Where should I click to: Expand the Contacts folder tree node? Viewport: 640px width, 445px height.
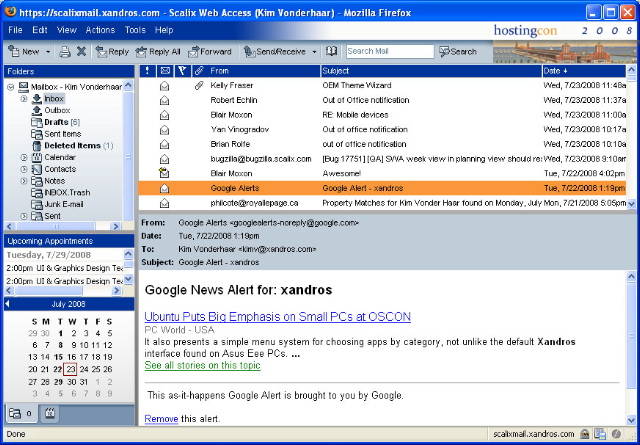point(23,169)
